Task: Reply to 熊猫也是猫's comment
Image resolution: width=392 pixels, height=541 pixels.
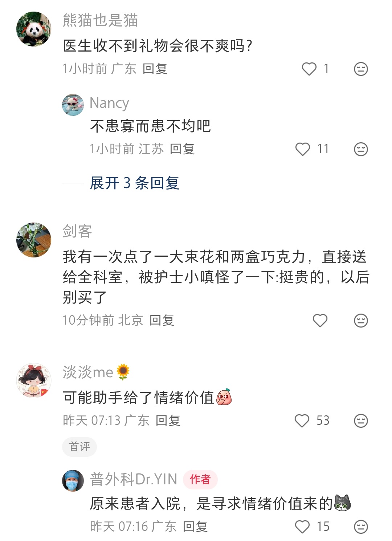Action: (155, 69)
